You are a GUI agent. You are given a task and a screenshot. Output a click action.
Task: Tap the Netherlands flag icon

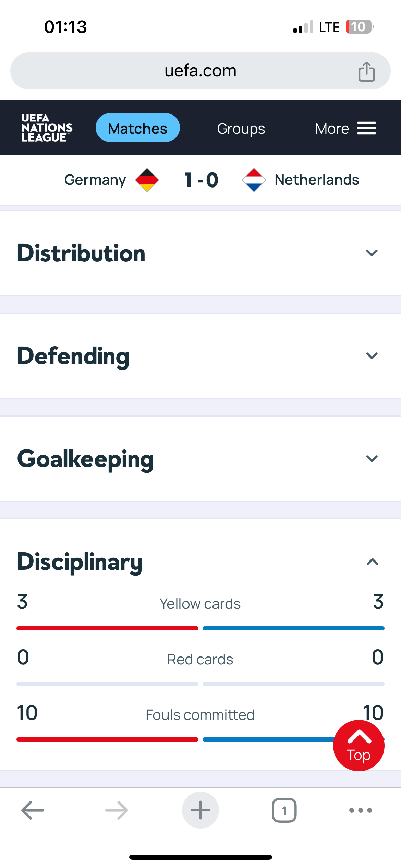254,180
